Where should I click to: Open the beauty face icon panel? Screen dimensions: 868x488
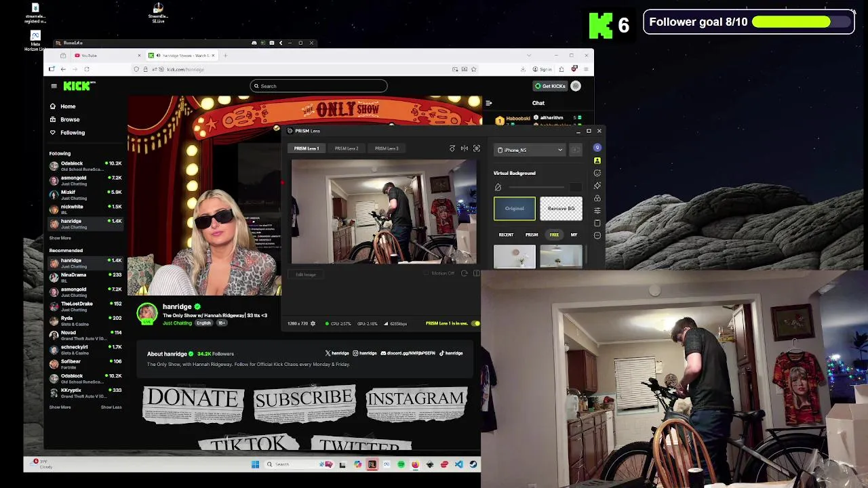point(597,173)
